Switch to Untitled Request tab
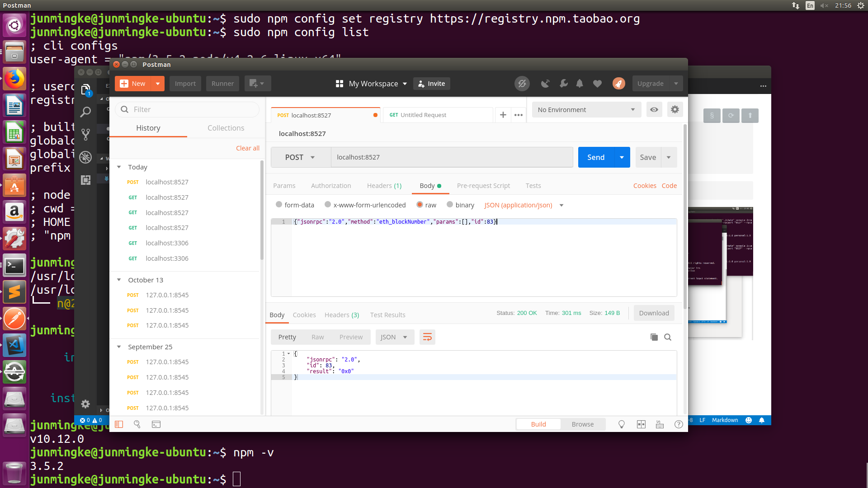The image size is (868, 488). [437, 115]
